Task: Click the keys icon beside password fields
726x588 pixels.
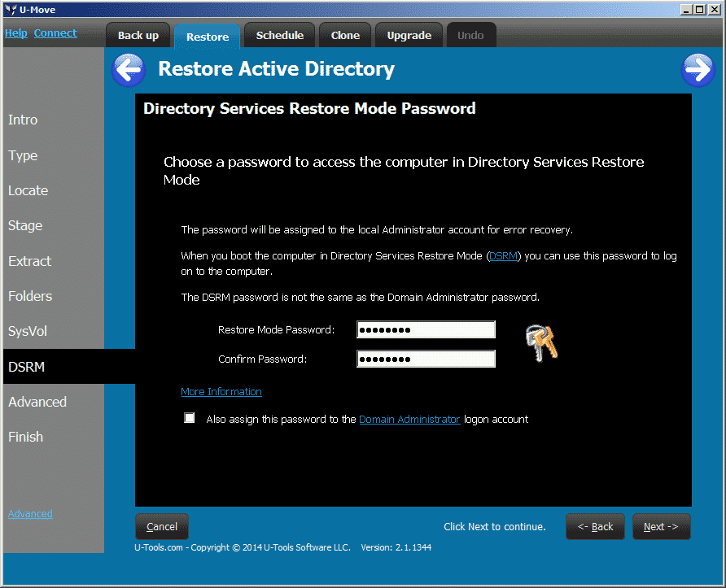Action: coord(541,343)
